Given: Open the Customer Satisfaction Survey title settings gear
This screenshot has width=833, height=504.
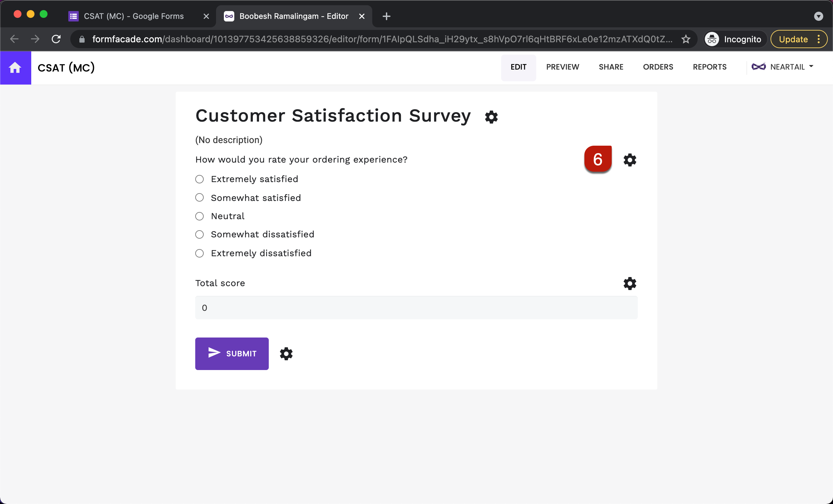Looking at the screenshot, I should pos(491,117).
